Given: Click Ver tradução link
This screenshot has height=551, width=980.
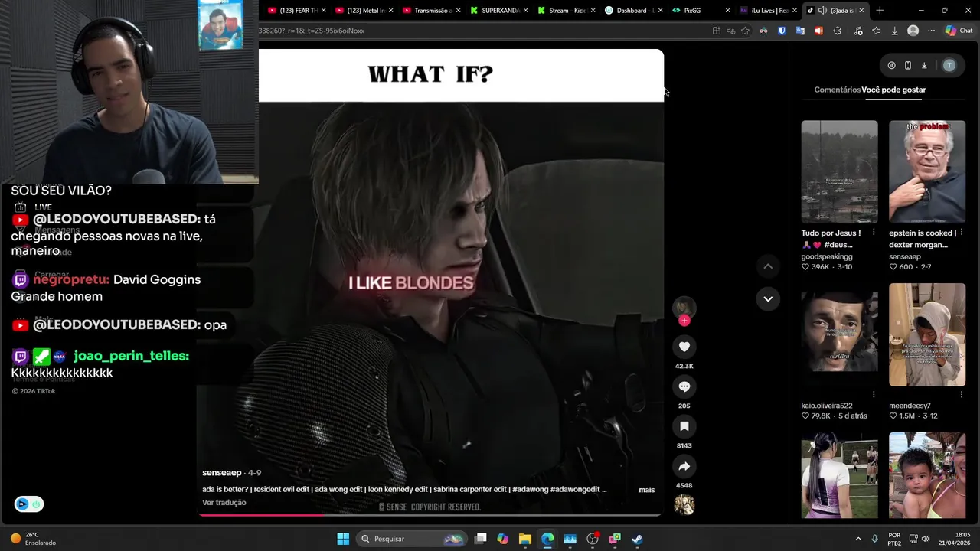Looking at the screenshot, I should coord(224,503).
